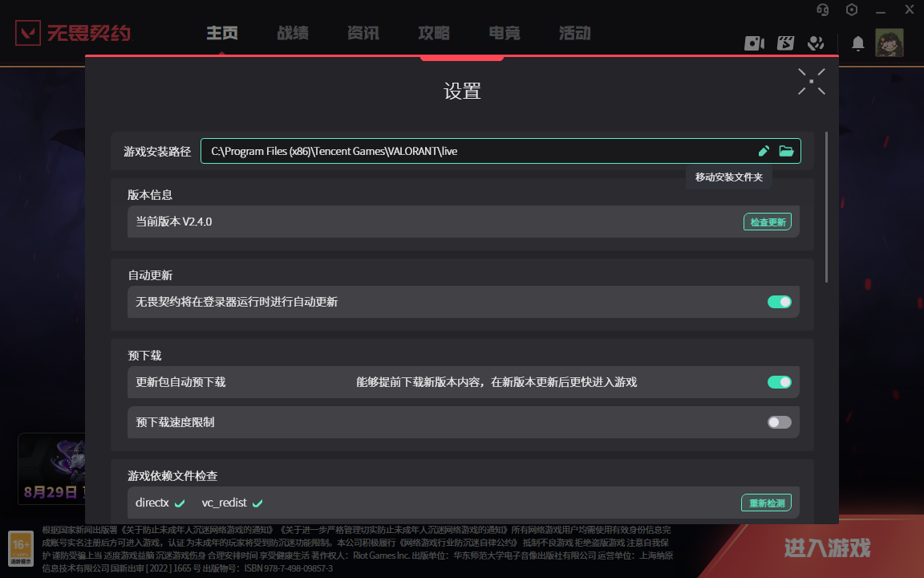
Task: Click the 当前版本 V2.4.0 text
Action: (174, 222)
